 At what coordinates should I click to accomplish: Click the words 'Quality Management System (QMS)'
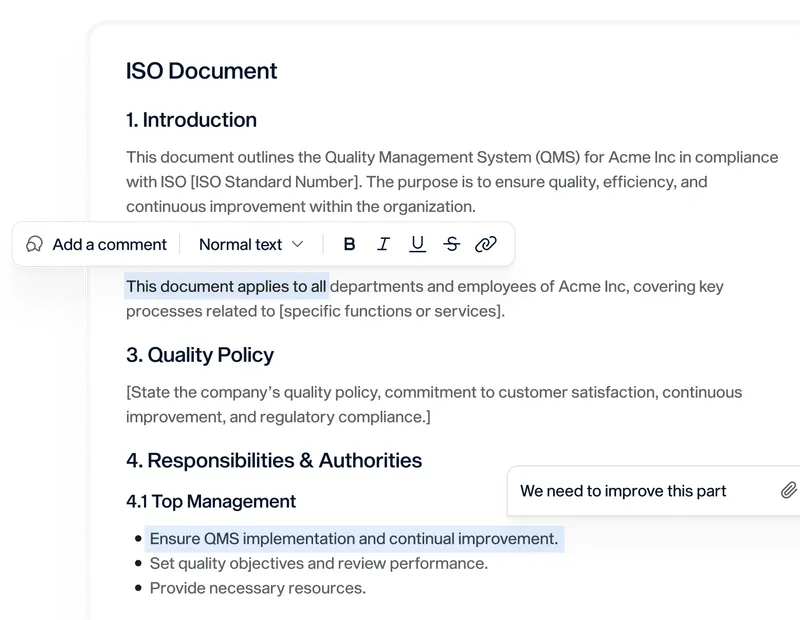pos(453,157)
